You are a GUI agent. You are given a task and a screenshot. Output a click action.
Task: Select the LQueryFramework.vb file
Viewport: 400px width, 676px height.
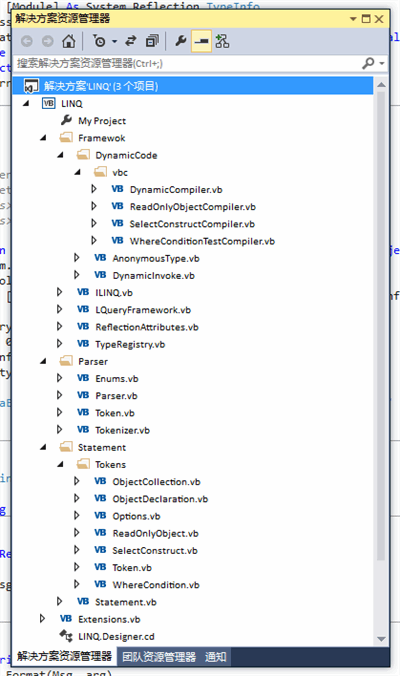143,310
